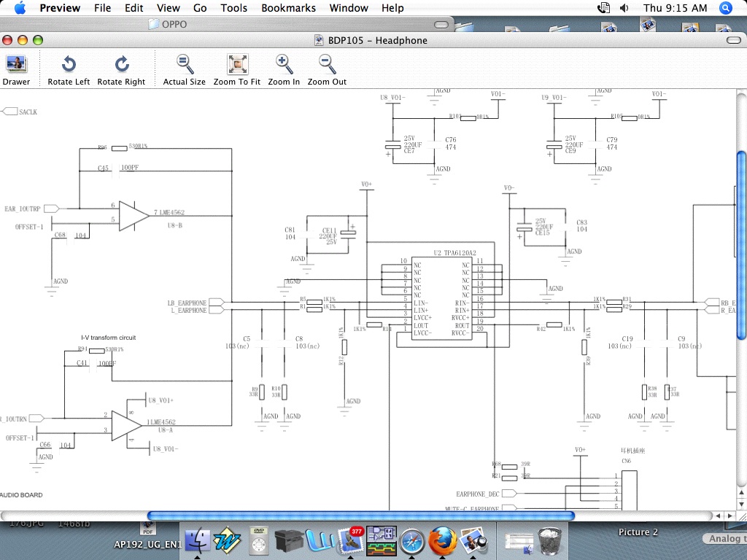
Task: Click the EAR_IOUTRP input label
Action: click(23, 209)
